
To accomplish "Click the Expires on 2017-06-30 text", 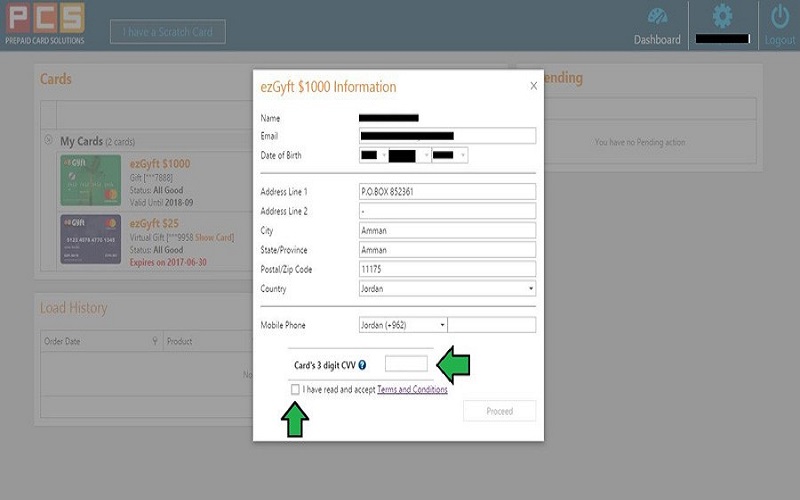I will [x=168, y=262].
